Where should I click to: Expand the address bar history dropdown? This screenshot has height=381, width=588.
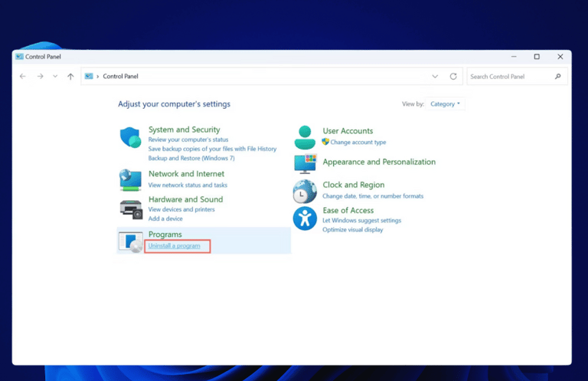click(435, 76)
